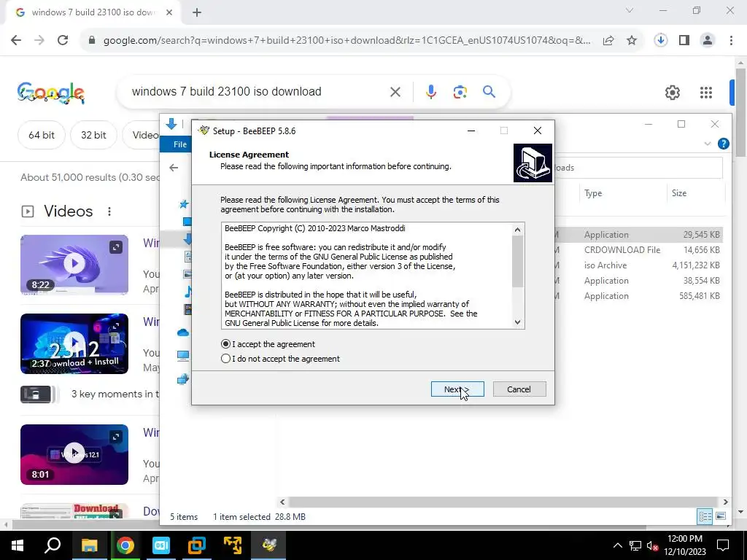
Task: Open File Explorer help question mark icon
Action: coord(723,144)
